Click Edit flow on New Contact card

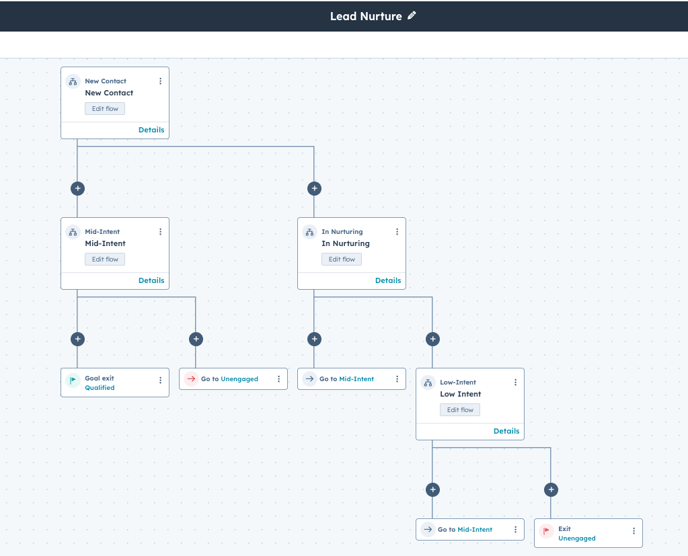[105, 108]
